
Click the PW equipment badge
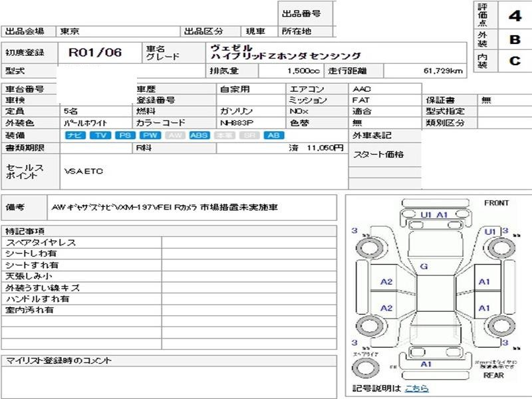coord(150,136)
